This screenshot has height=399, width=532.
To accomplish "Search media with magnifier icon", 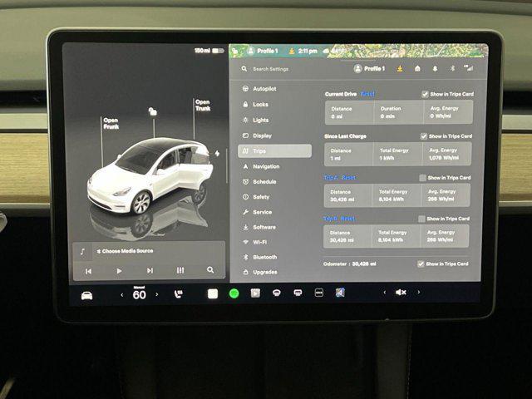I will point(210,269).
